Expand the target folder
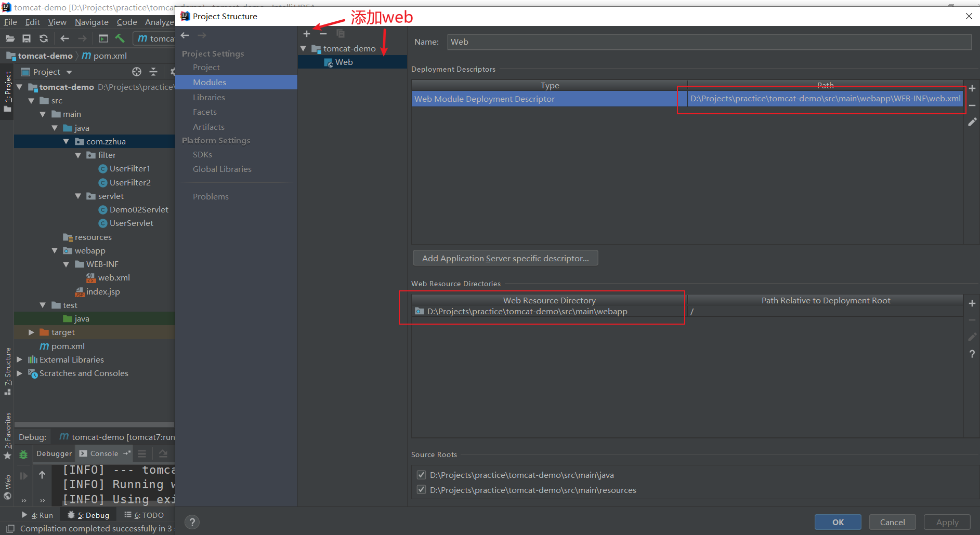Image resolution: width=980 pixels, height=535 pixels. [x=31, y=332]
